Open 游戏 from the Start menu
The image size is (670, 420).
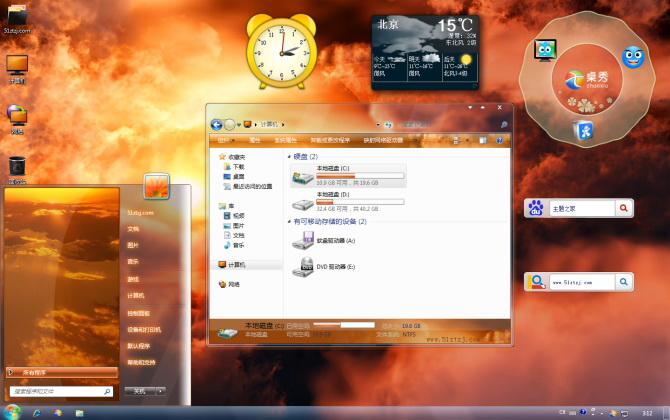pos(133,279)
